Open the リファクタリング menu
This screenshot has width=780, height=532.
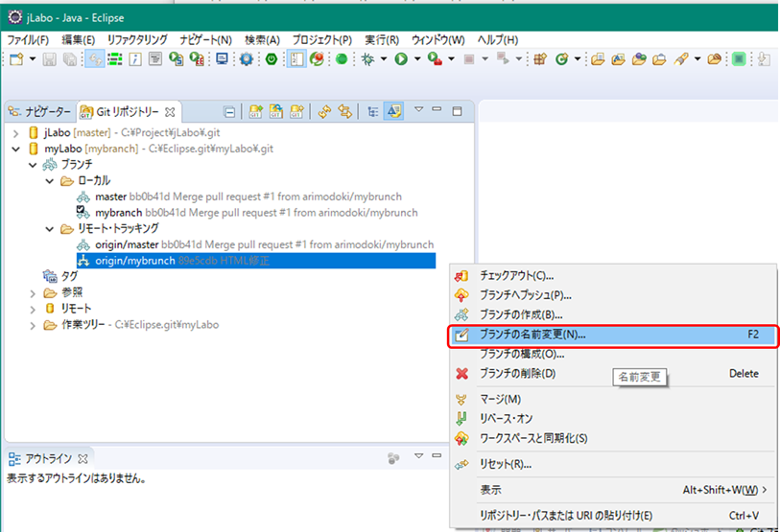click(x=137, y=39)
